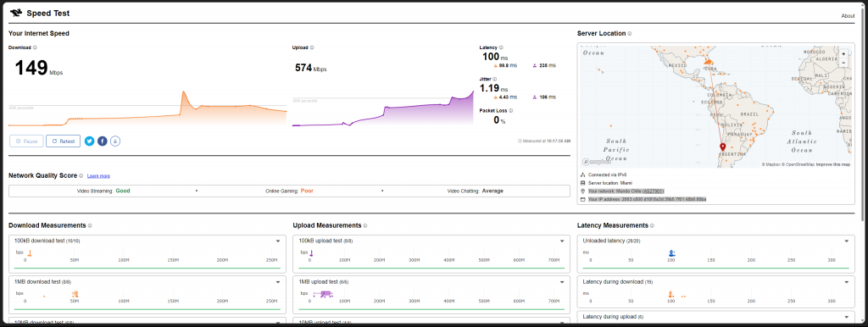
Task: Click the 1.19 ms jitter value
Action: (x=494, y=88)
